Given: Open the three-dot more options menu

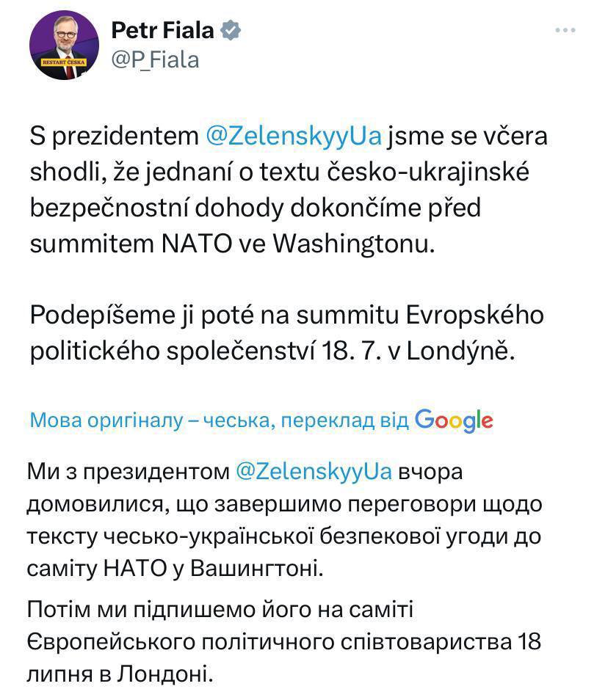Looking at the screenshot, I should tap(565, 30).
